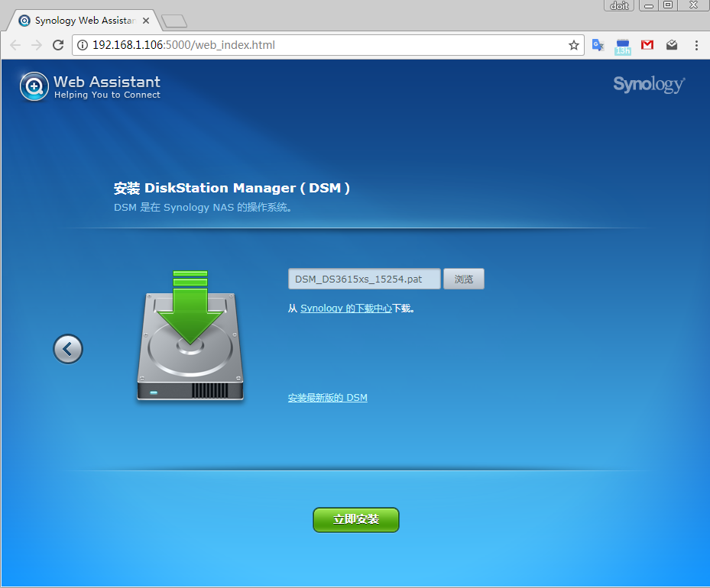Open the Synology 的下载中心 link
This screenshot has height=588, width=710.
coord(346,309)
